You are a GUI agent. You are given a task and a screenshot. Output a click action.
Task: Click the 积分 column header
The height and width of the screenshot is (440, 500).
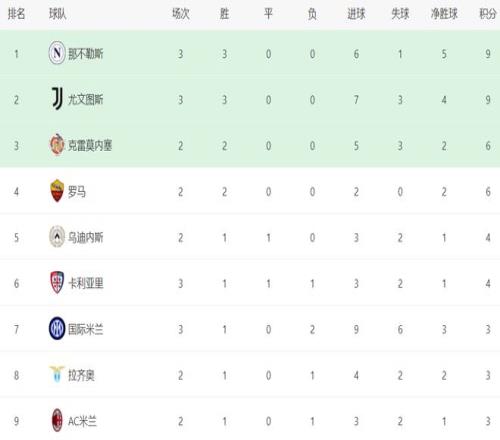[x=488, y=14]
